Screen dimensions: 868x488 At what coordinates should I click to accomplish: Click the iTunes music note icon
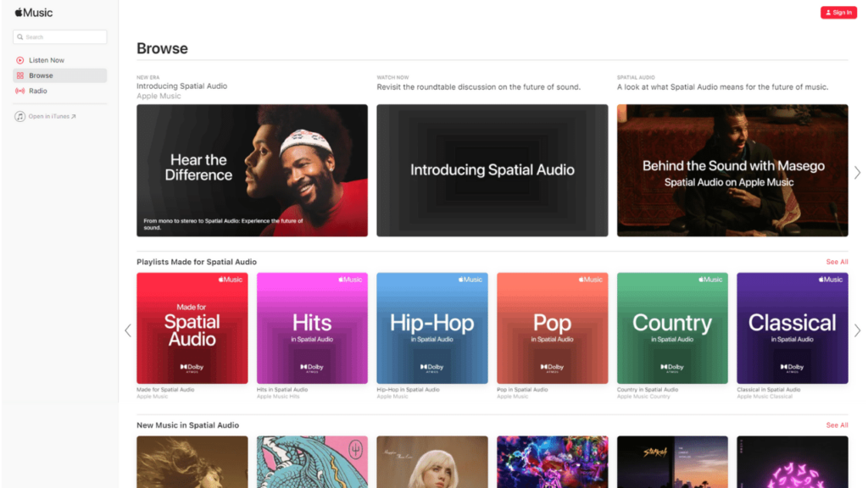[x=20, y=116]
